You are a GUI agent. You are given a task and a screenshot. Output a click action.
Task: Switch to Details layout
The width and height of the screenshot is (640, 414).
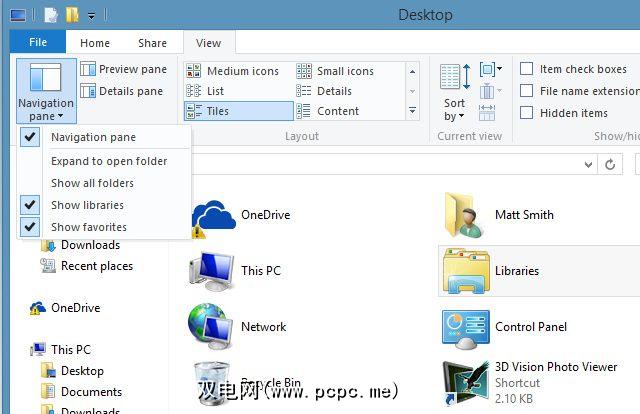click(324, 91)
